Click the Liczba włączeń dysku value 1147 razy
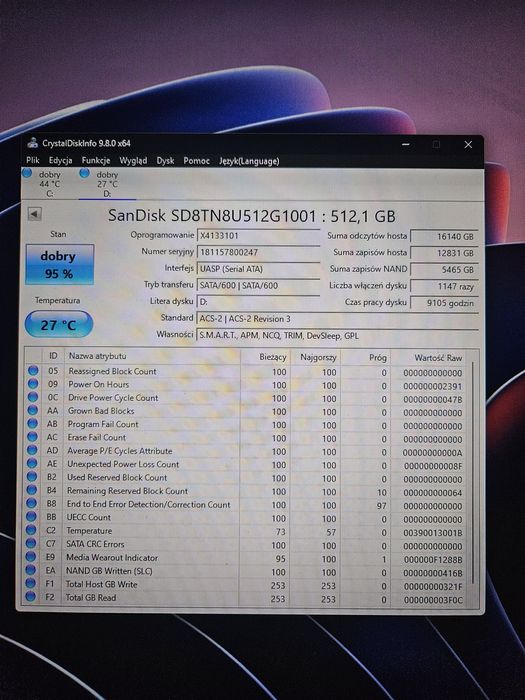Screen dimensions: 525x700 pos(444,286)
